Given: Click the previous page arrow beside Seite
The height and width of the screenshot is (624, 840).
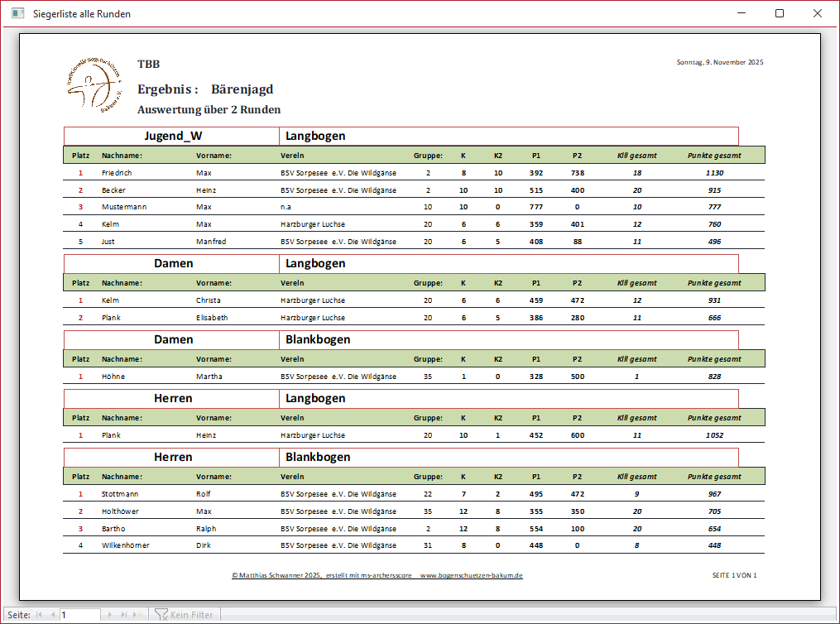Looking at the screenshot, I should [52, 615].
